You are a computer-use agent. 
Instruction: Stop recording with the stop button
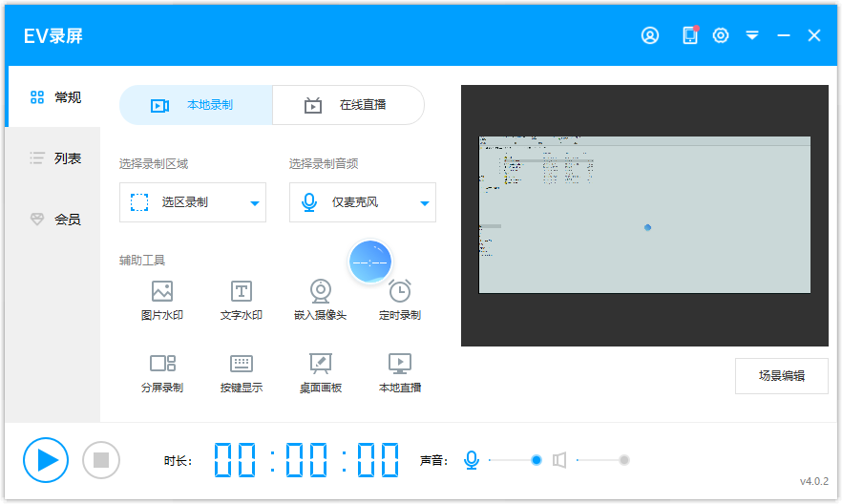click(x=101, y=460)
